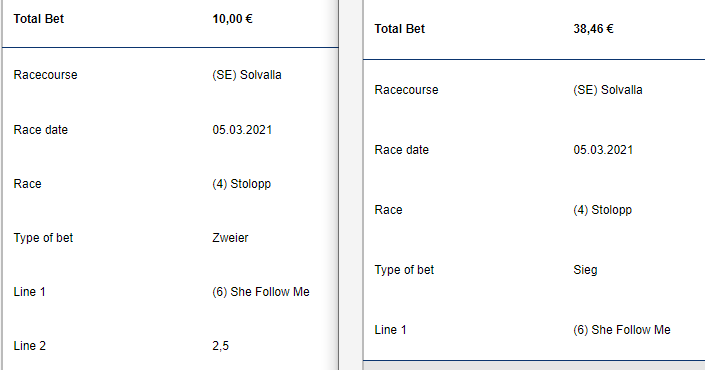Click the left Total Bet label

point(39,19)
